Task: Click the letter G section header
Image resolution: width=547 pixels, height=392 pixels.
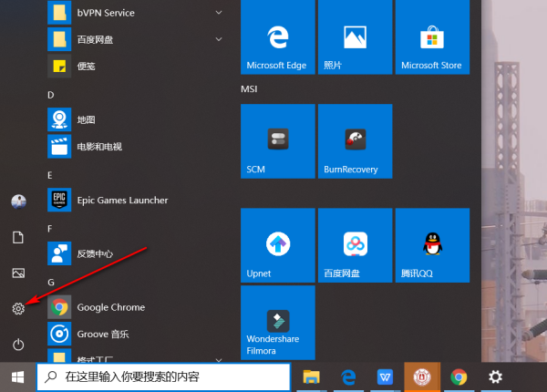Action: point(51,282)
